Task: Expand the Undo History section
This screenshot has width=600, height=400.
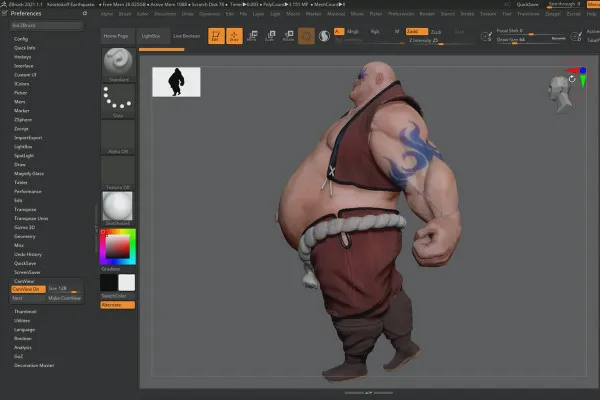Action: tap(28, 254)
